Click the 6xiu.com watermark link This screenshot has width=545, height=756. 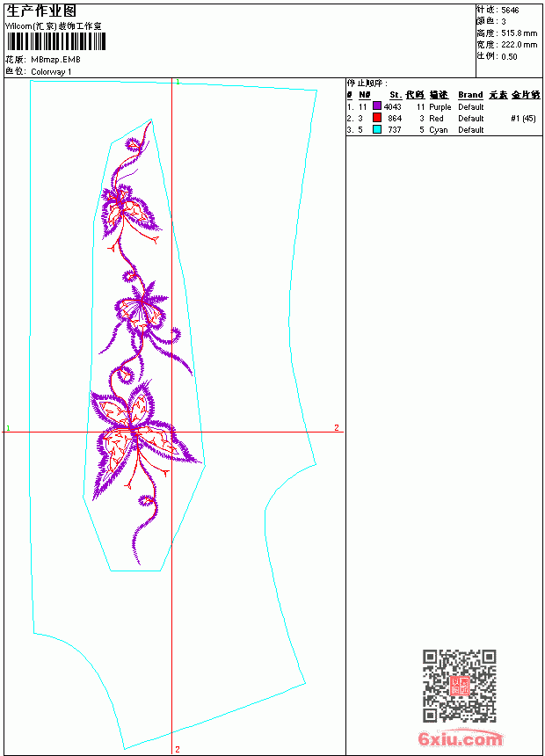[x=460, y=738]
